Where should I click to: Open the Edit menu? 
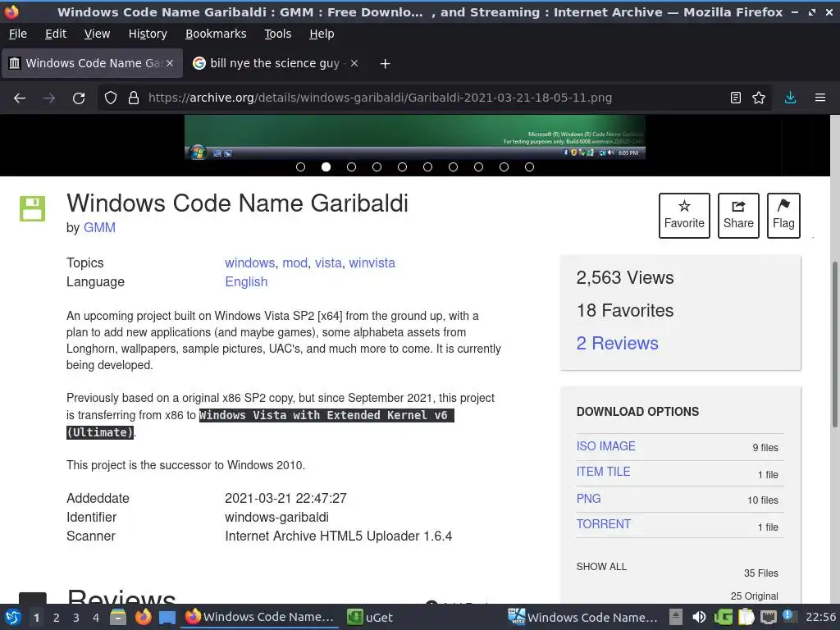pyautogui.click(x=56, y=34)
